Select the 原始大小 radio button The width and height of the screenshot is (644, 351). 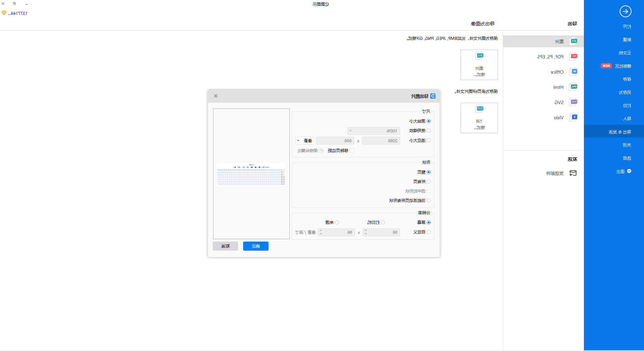(429, 121)
